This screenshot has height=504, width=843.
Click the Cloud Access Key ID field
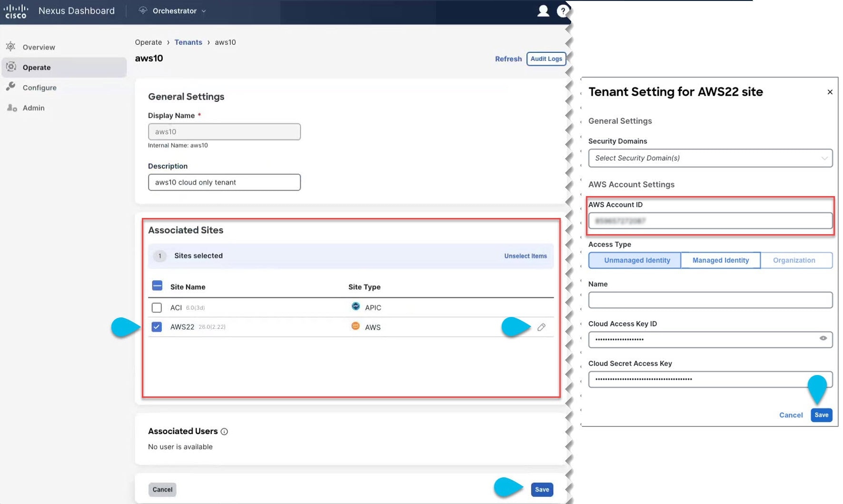[x=710, y=340]
